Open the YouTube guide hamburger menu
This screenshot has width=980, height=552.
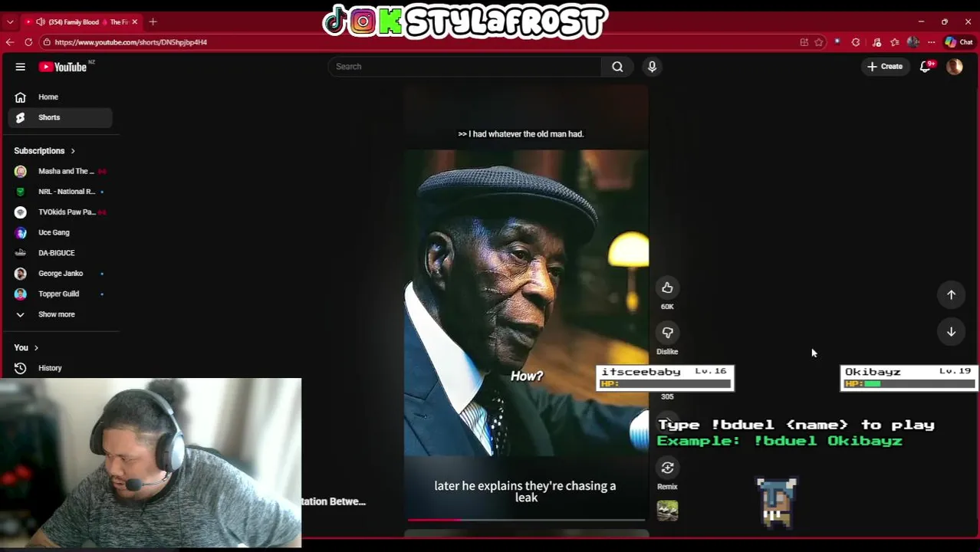coord(21,67)
